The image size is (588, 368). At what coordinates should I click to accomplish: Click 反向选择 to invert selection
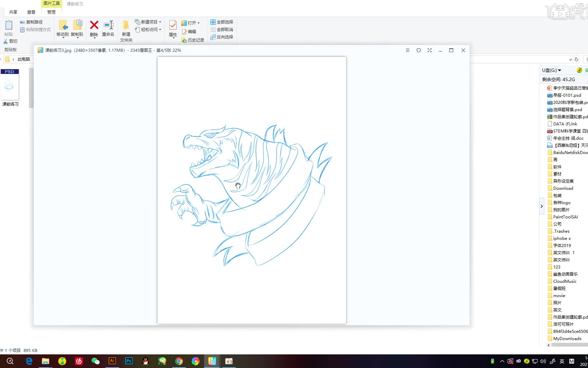pyautogui.click(x=222, y=37)
